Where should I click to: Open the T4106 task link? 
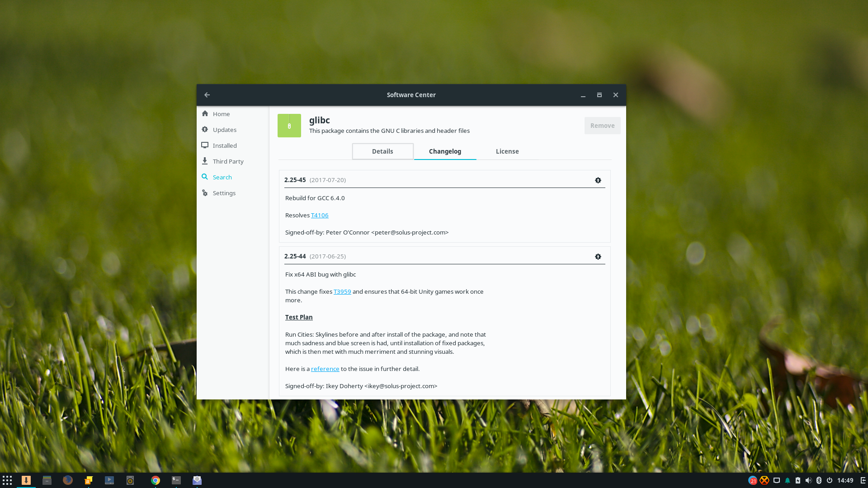pos(320,215)
